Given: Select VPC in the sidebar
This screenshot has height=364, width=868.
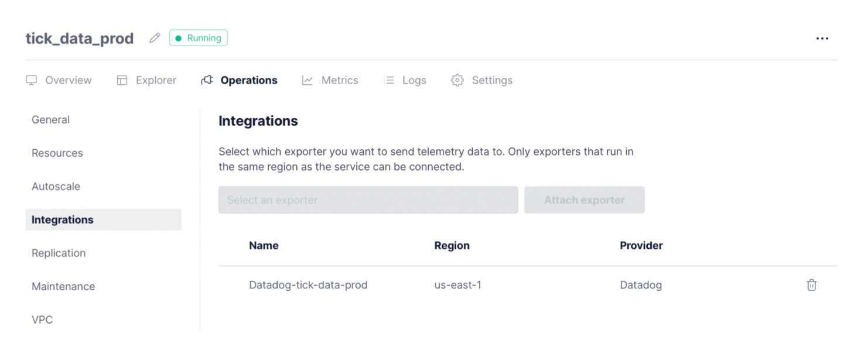Looking at the screenshot, I should click(42, 320).
